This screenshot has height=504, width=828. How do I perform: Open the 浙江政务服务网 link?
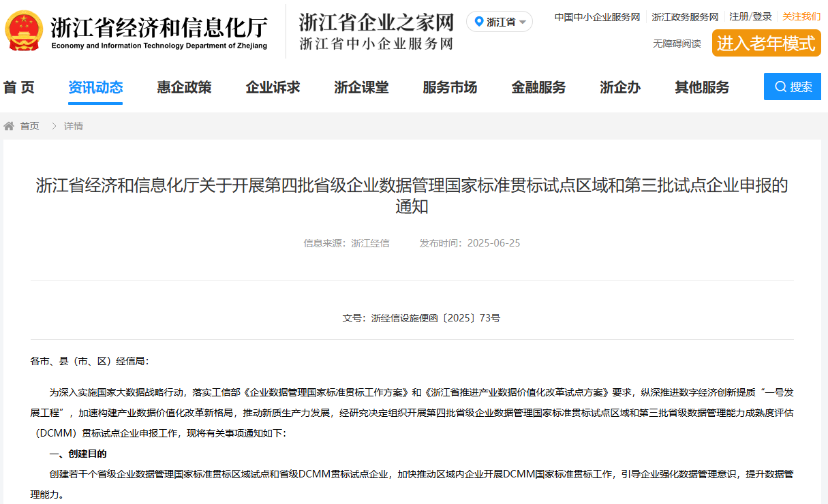[x=684, y=16]
